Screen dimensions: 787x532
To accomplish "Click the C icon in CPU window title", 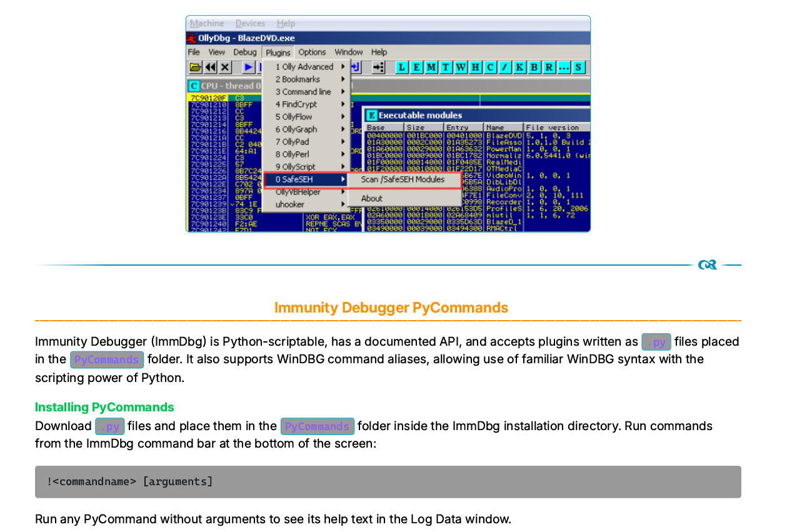I will (x=194, y=86).
